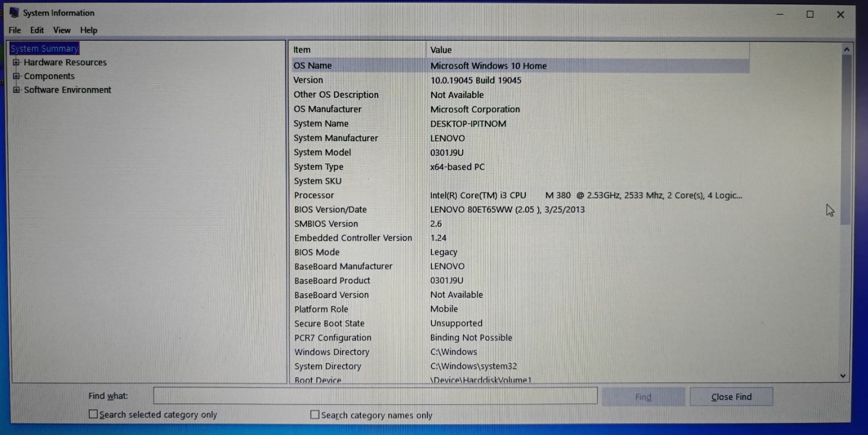Open the Edit menu
868x435 pixels.
coord(37,30)
